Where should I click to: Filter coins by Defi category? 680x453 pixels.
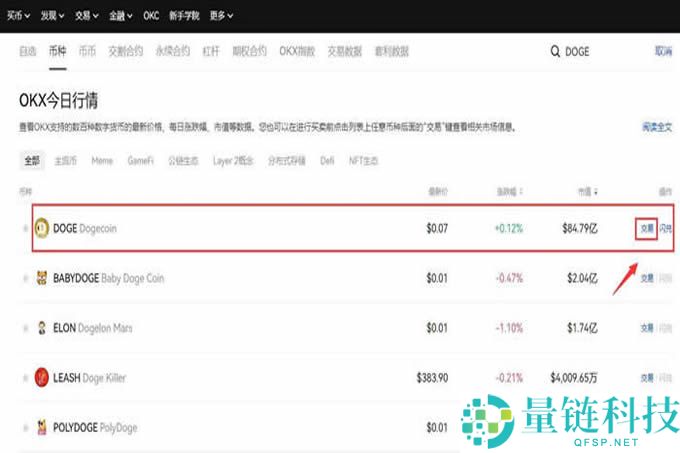(x=327, y=161)
